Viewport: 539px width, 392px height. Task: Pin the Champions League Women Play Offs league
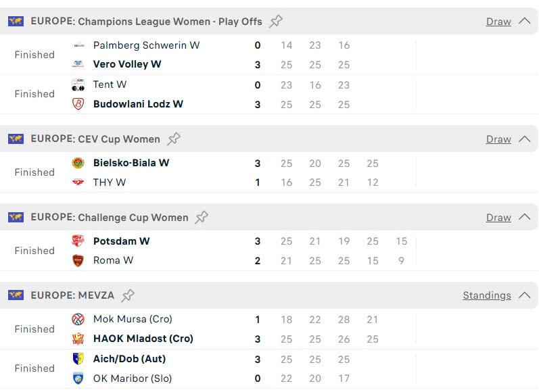pos(276,22)
